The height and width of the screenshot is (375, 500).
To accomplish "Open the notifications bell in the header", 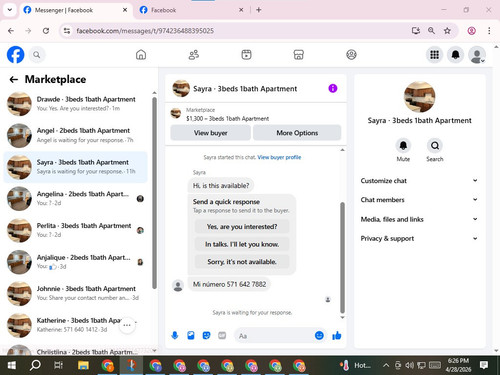I will click(x=456, y=55).
